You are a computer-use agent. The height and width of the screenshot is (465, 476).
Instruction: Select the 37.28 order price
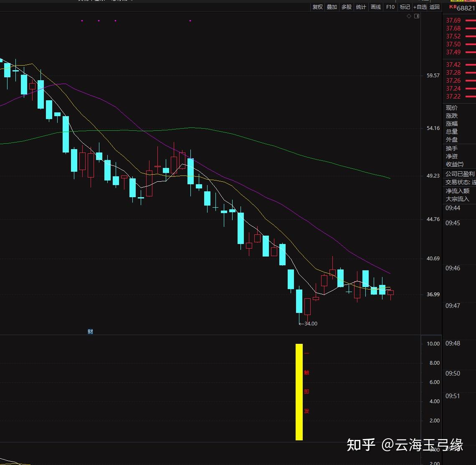coord(453,73)
